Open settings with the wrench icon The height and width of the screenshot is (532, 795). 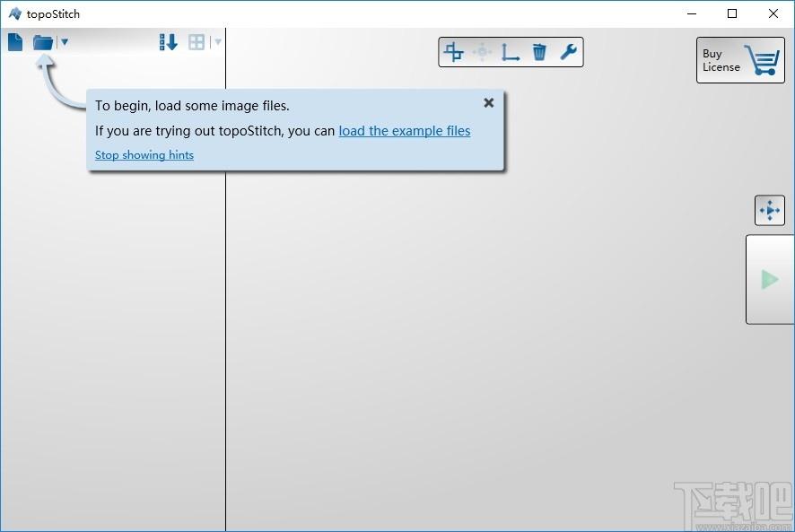tap(568, 52)
